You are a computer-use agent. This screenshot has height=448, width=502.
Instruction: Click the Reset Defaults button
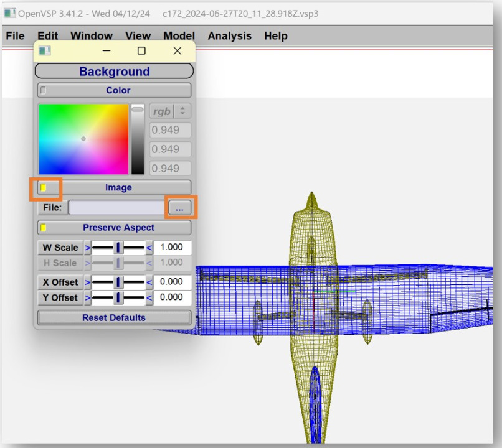[114, 317]
